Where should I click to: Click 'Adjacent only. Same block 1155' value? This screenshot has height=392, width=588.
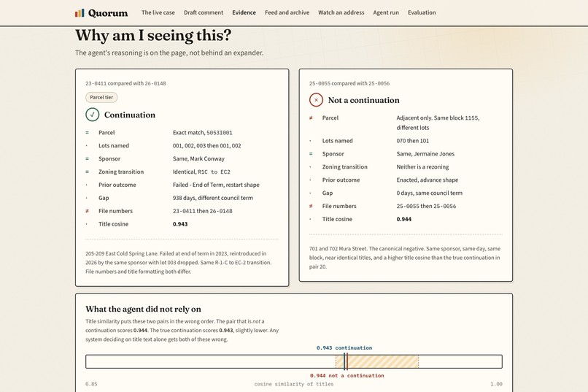click(438, 123)
